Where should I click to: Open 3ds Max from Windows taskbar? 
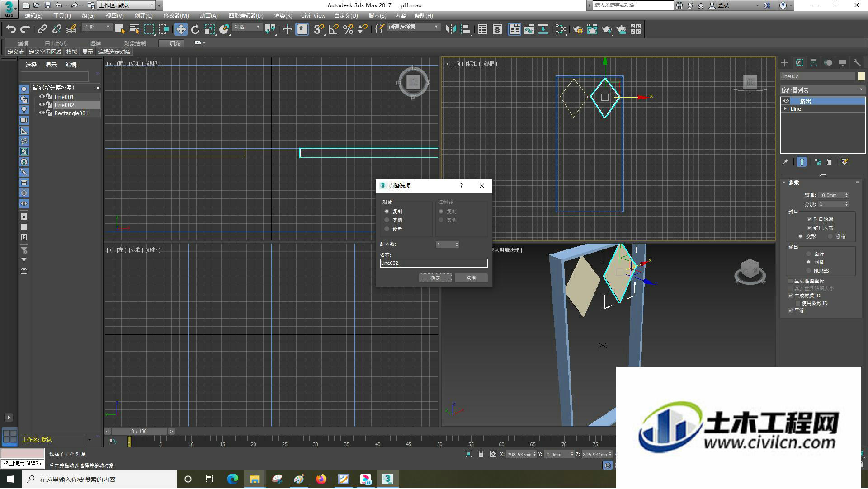click(x=388, y=479)
